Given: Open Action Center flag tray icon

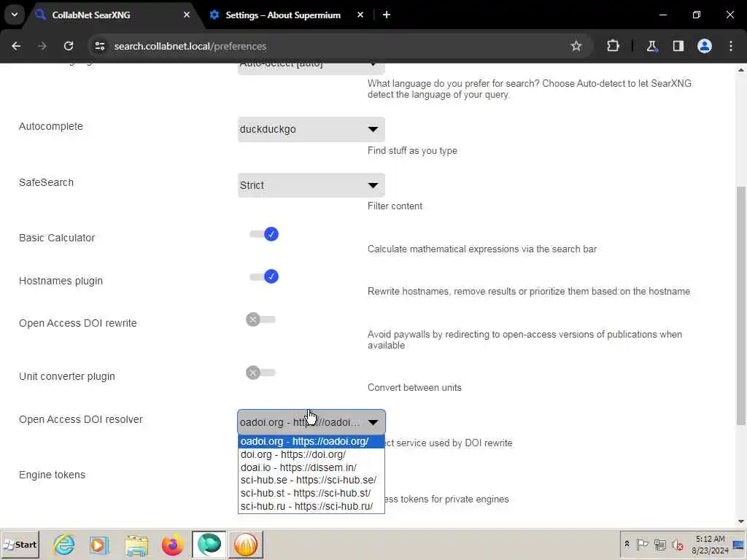Looking at the screenshot, I should [642, 544].
